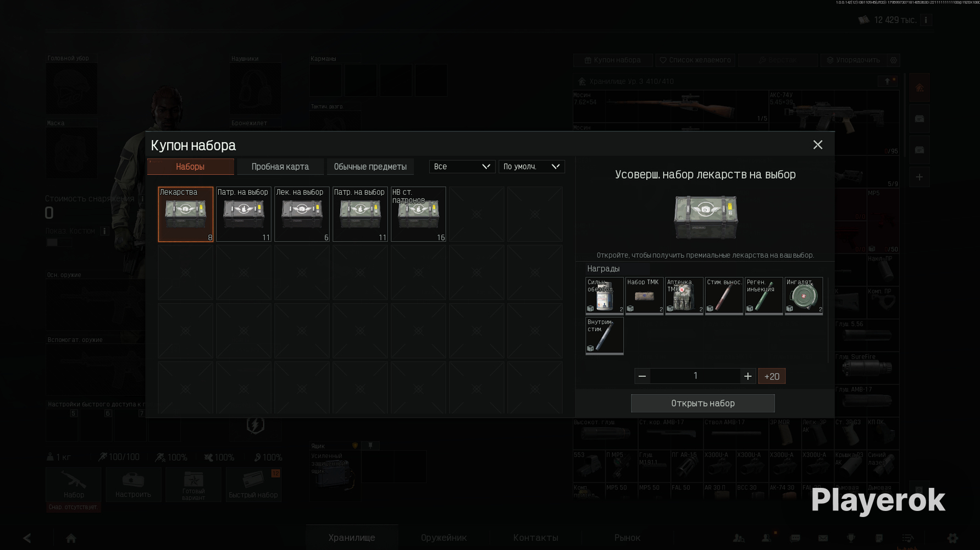Open the Оружейник bottom tab
The width and height of the screenshot is (980, 550).
[x=444, y=538]
